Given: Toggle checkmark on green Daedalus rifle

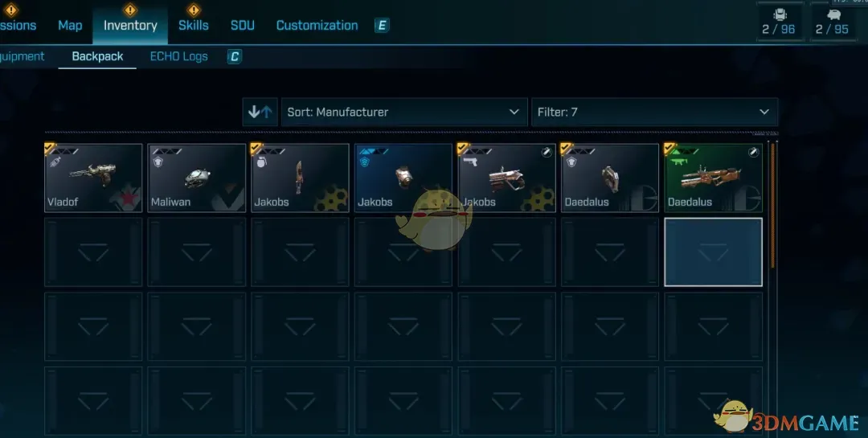Looking at the screenshot, I should 669,149.
